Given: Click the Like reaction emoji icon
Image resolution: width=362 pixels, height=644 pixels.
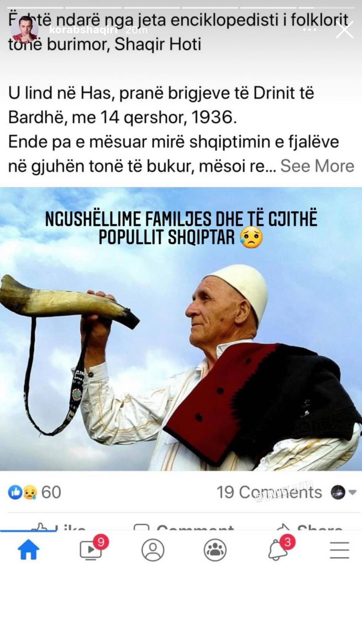Looking at the screenshot, I should point(15,492).
